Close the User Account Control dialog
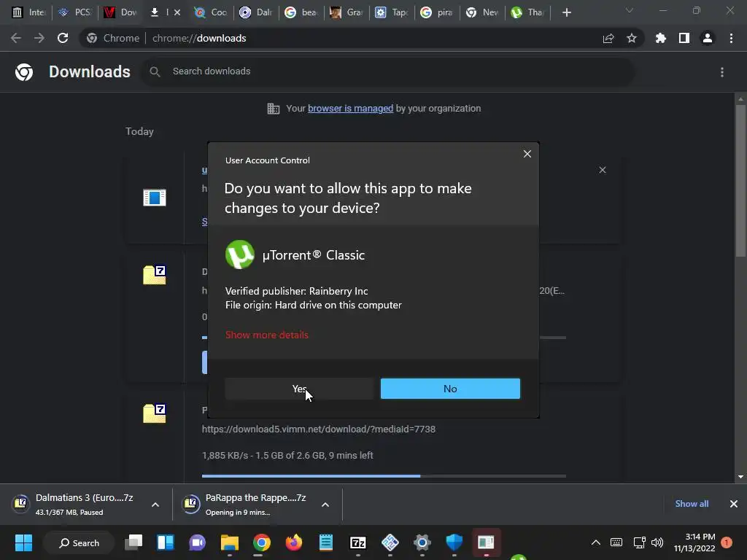Screen dimensions: 747x560 coord(527,154)
